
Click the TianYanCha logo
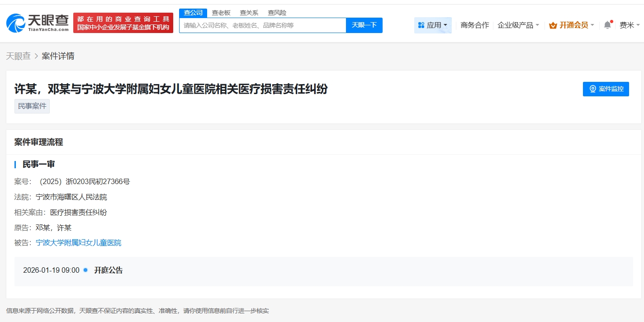[38, 23]
